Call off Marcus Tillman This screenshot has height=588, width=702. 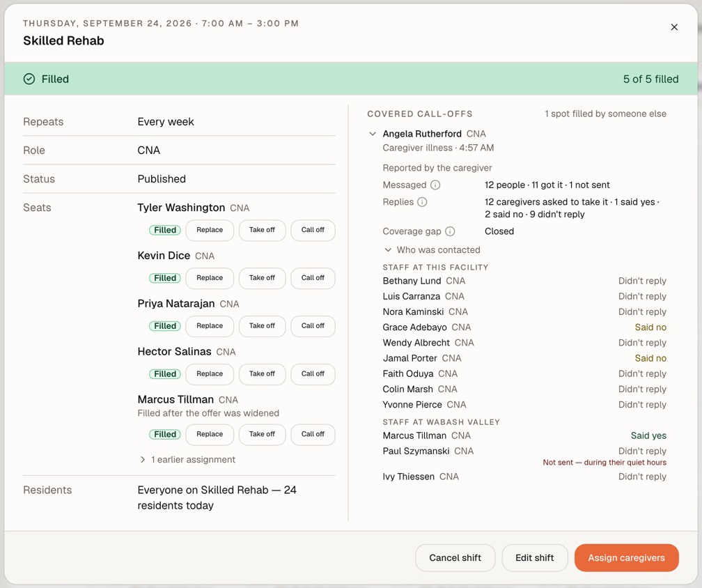(x=313, y=435)
